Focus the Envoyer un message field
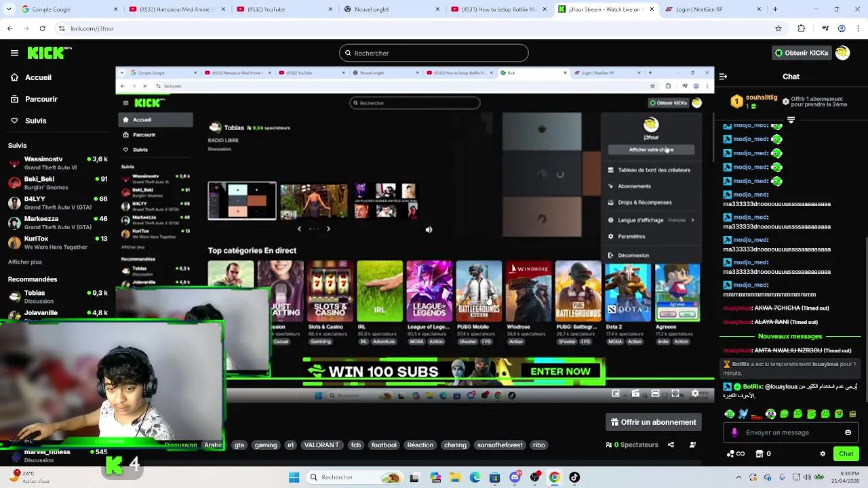The width and height of the screenshot is (868, 488). [790, 432]
